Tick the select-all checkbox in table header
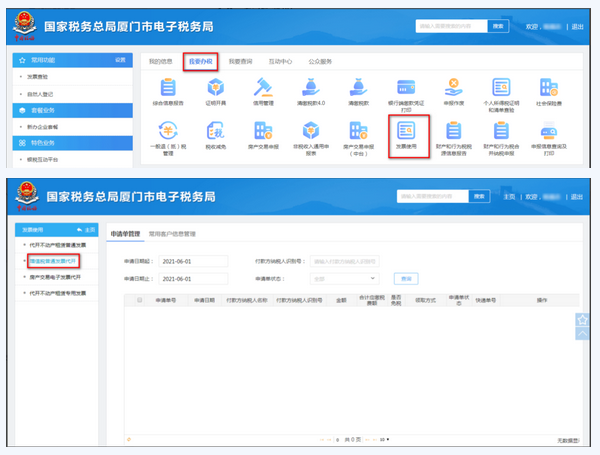The image size is (600, 455). pyautogui.click(x=139, y=299)
